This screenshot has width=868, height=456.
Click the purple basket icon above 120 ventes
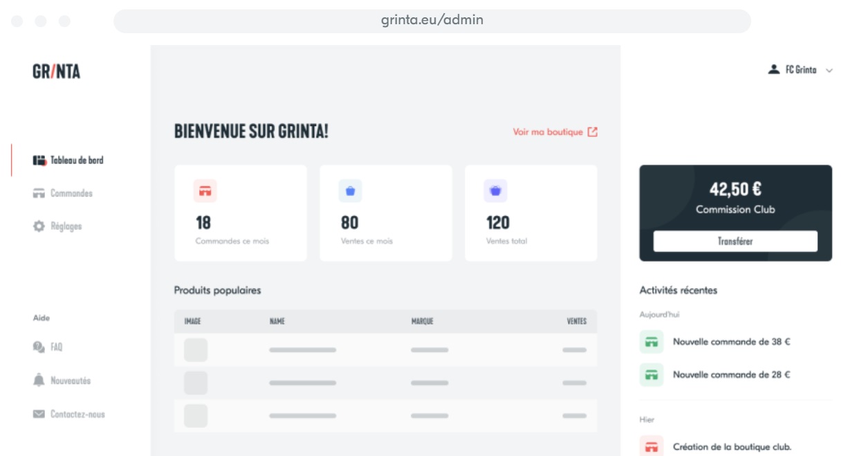[495, 191]
